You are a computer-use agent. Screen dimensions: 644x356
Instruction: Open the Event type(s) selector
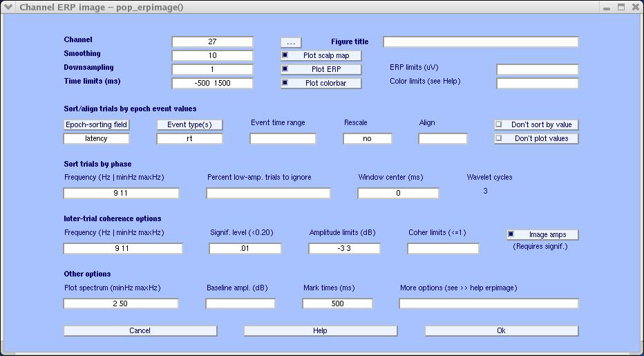pos(189,124)
